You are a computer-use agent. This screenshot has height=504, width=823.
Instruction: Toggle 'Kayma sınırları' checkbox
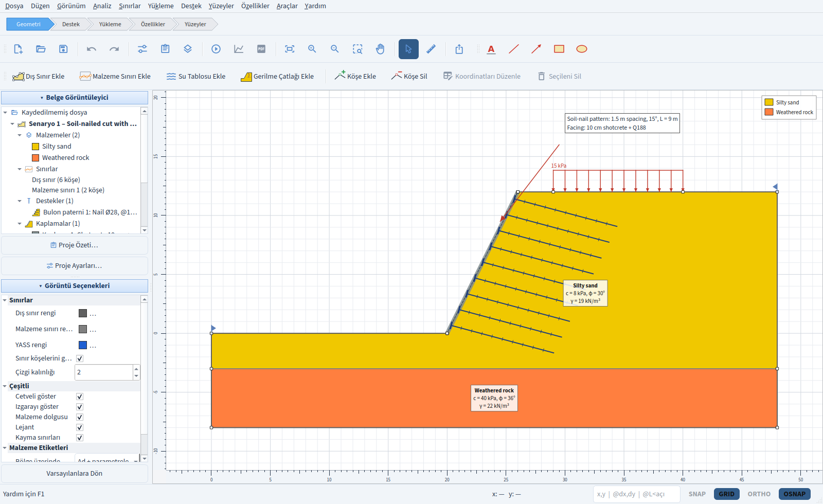[x=80, y=438]
